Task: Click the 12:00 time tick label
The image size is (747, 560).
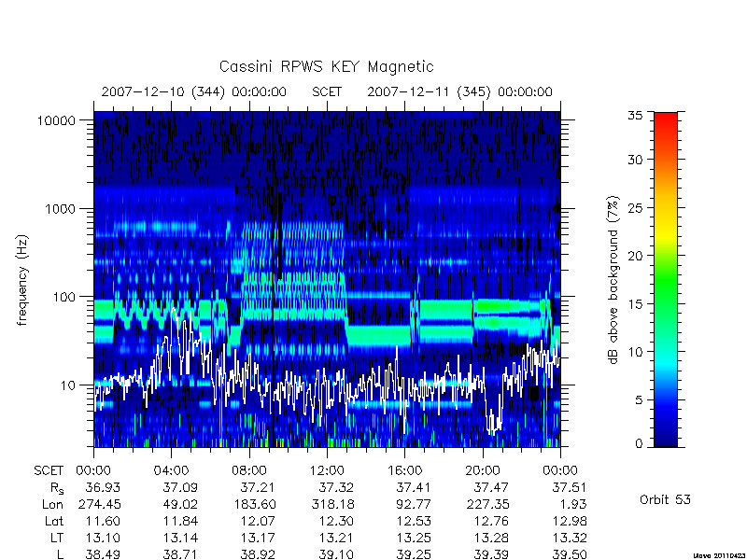Action: [x=327, y=471]
